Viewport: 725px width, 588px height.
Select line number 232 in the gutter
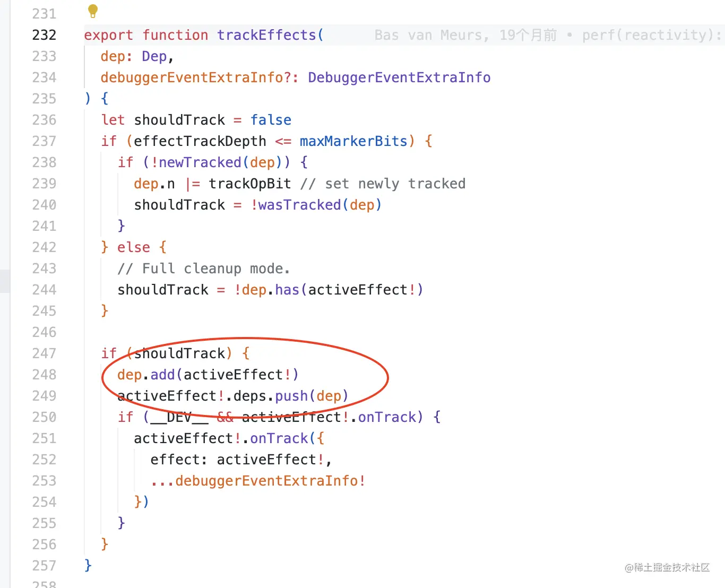44,35
